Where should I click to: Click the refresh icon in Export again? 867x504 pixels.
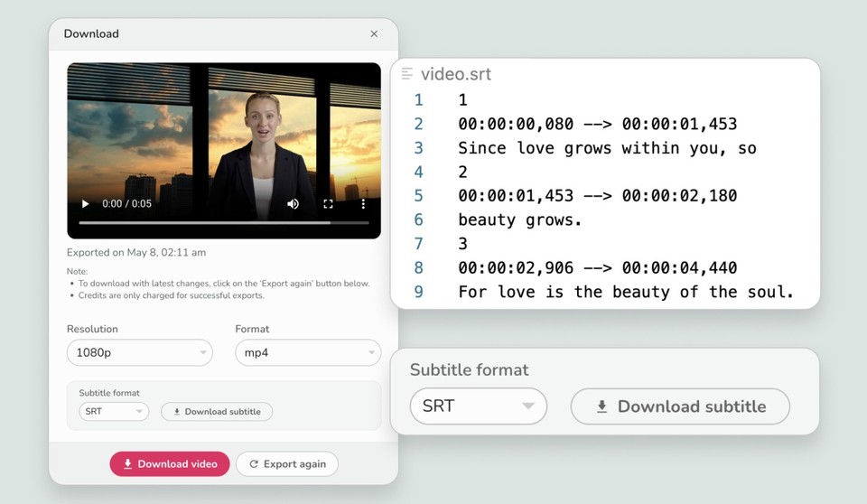coord(254,463)
